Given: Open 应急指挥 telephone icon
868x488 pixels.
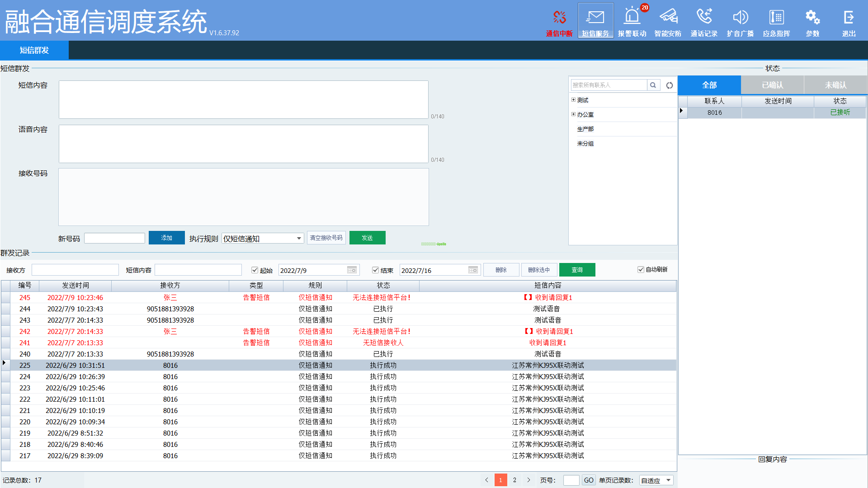Looking at the screenshot, I should coord(776,18).
